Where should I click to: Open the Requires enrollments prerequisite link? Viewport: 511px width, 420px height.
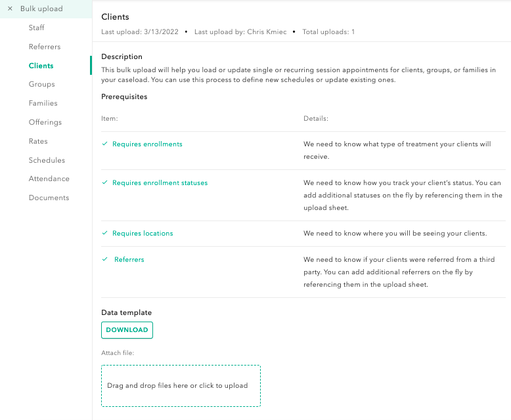tap(147, 144)
